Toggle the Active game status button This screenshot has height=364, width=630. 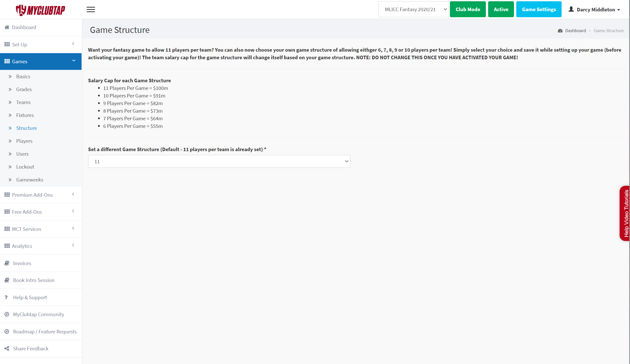click(x=501, y=9)
